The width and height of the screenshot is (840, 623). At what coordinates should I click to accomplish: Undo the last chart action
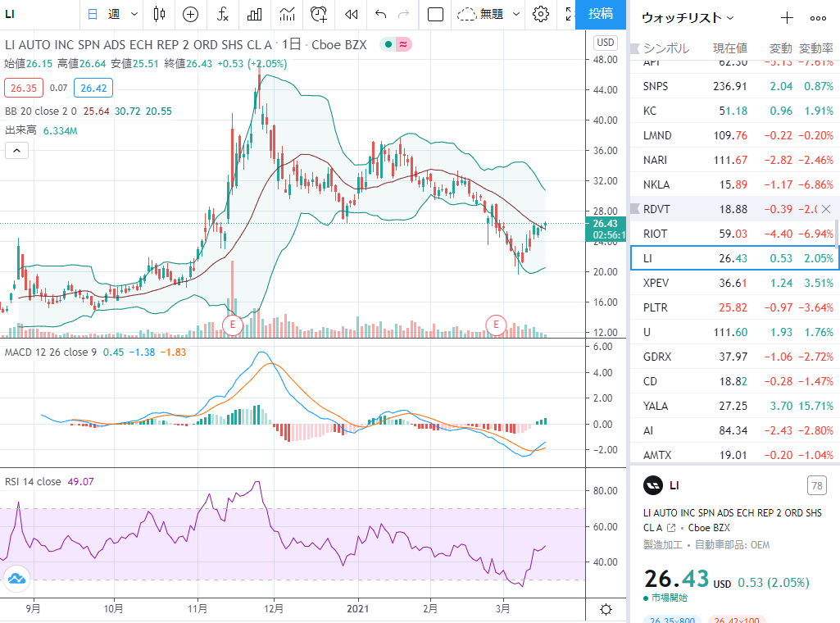[381, 15]
